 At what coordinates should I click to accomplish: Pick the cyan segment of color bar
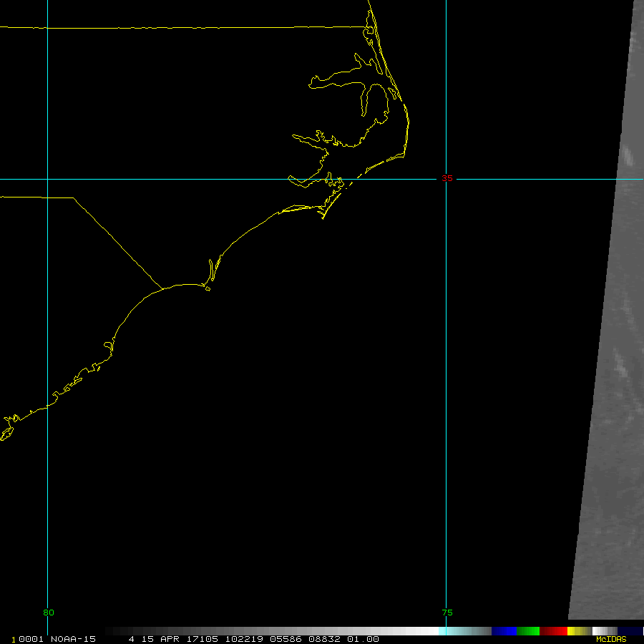[x=465, y=631]
